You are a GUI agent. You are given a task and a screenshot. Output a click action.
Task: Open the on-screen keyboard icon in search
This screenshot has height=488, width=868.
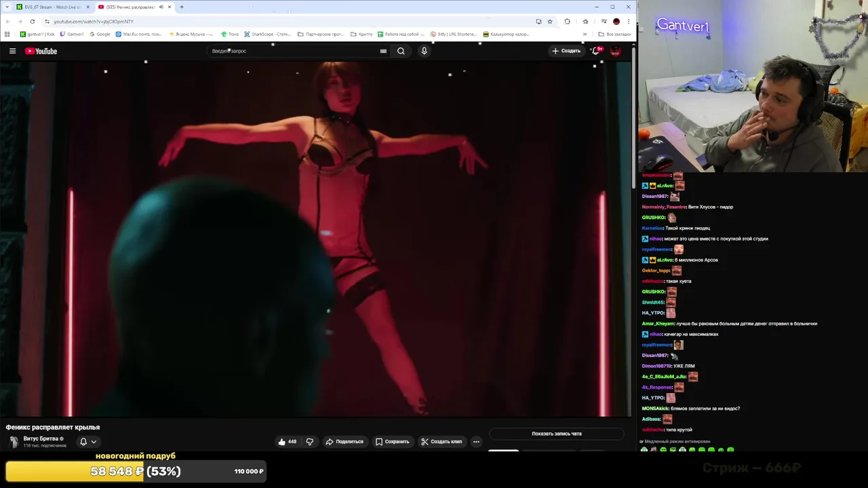383,51
